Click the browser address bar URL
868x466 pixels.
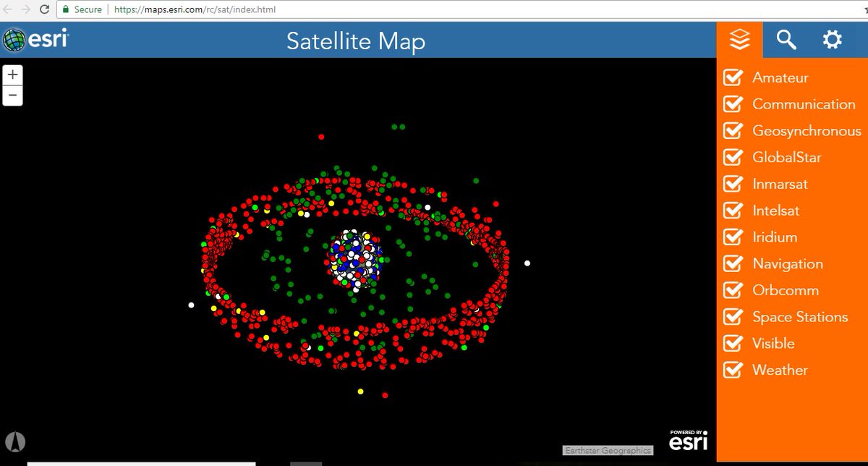tap(195, 10)
